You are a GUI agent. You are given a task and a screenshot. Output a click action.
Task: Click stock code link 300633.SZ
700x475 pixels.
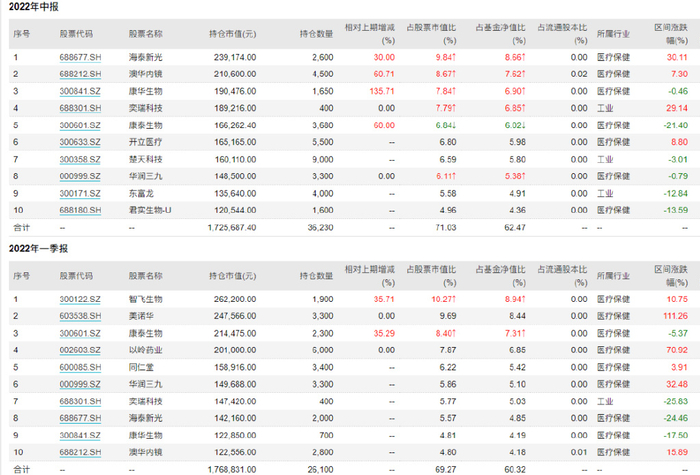pyautogui.click(x=80, y=142)
